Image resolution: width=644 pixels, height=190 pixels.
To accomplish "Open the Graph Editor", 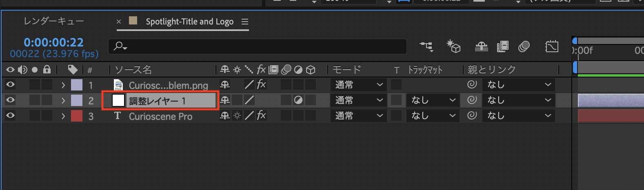I will pyautogui.click(x=551, y=46).
